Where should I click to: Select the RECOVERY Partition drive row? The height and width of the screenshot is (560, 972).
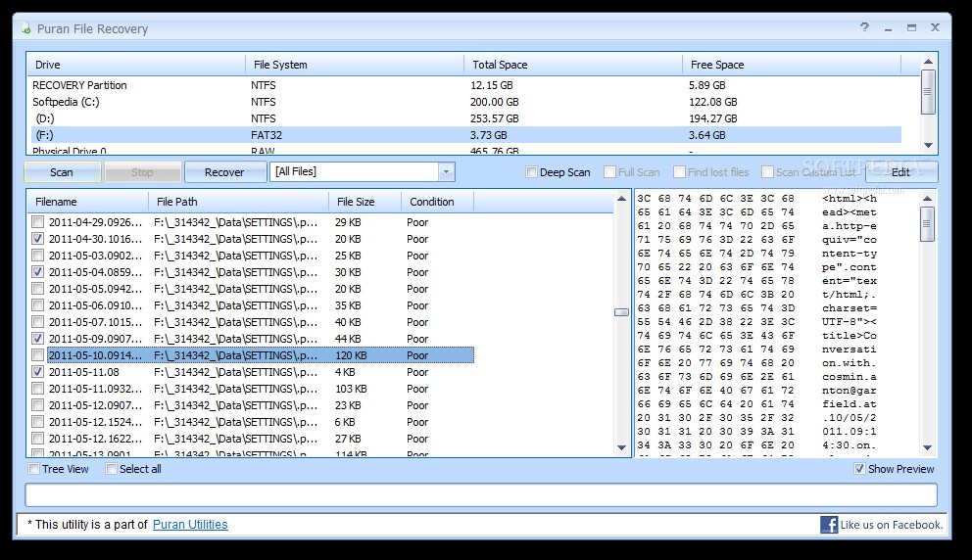79,85
